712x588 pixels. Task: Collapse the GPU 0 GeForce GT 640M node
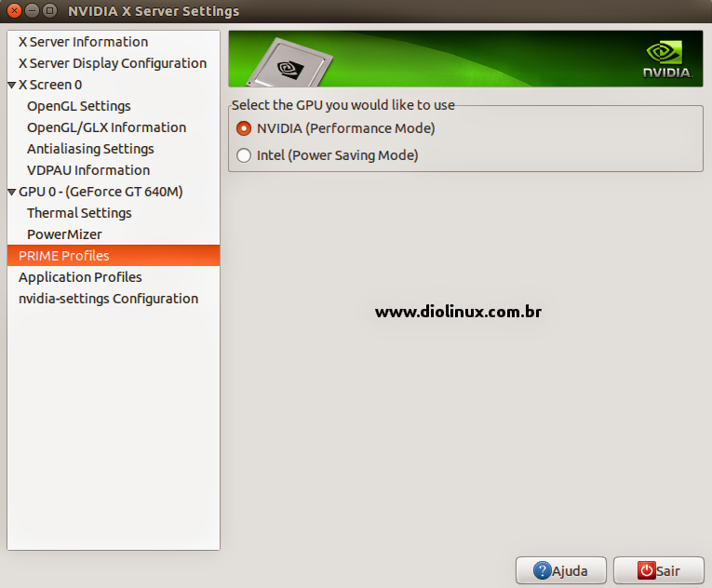tap(12, 192)
